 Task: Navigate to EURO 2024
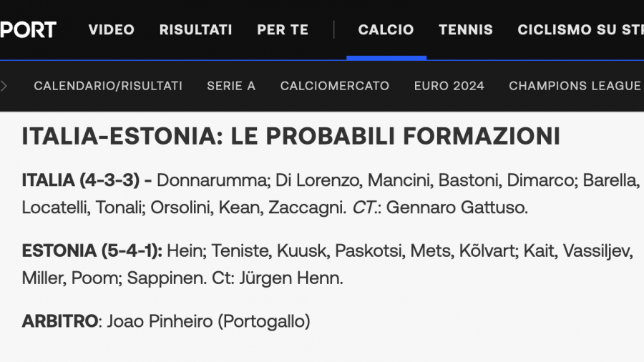[449, 86]
